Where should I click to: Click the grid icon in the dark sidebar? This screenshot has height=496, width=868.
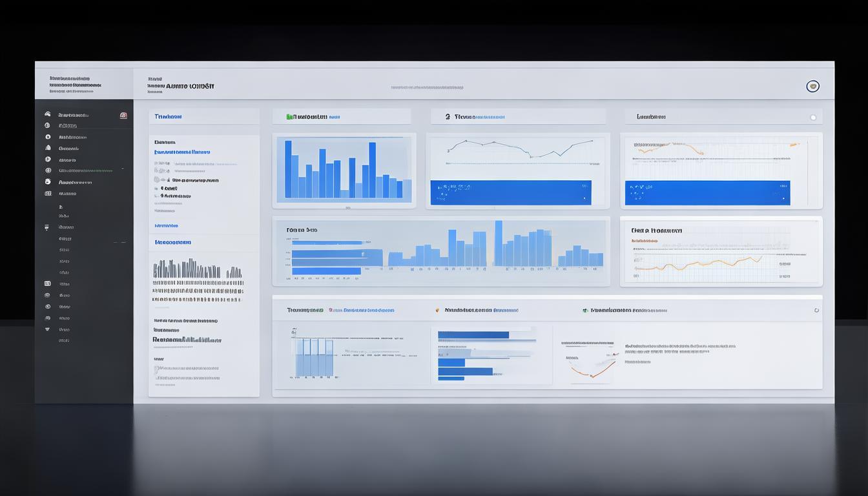(x=48, y=193)
